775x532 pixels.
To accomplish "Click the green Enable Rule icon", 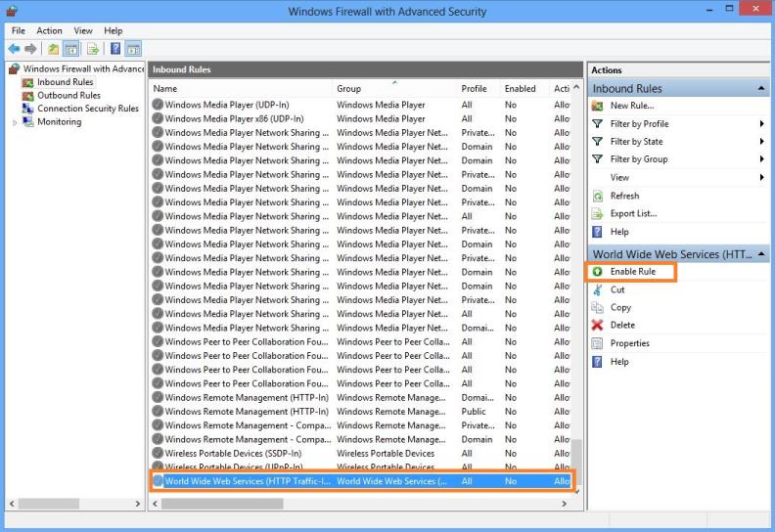I will pos(598,272).
